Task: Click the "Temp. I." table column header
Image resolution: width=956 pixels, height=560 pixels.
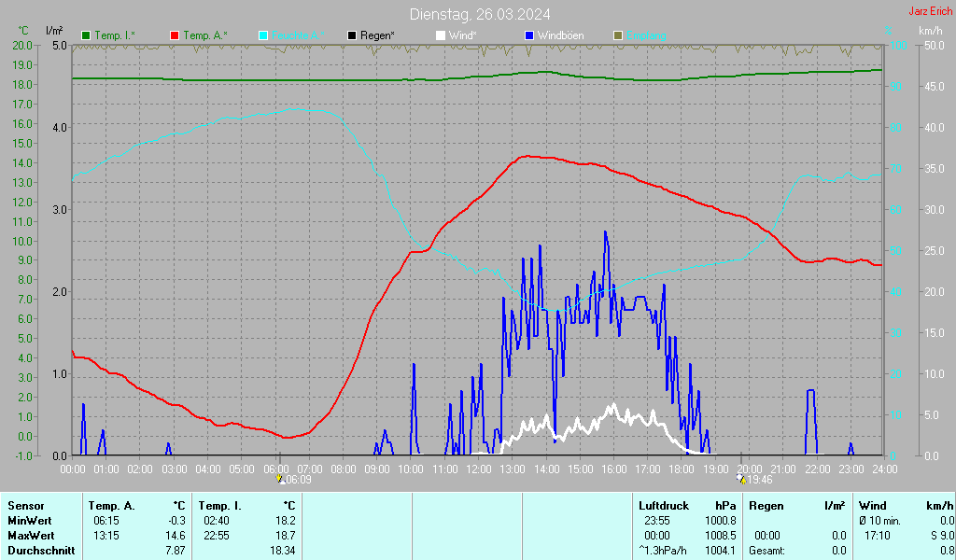Action: pos(219,506)
